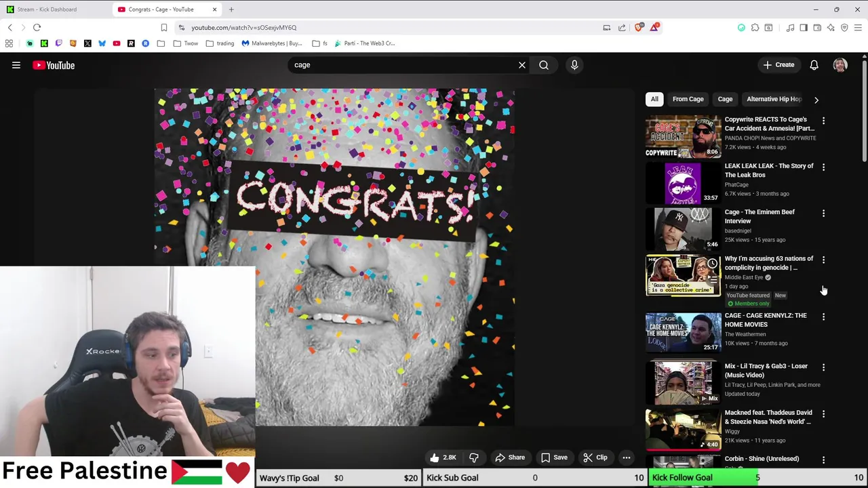Go back in browser history

(x=9, y=28)
